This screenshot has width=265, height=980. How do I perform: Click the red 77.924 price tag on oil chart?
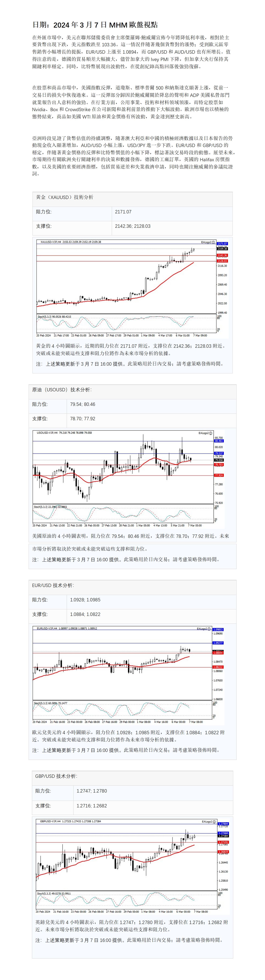[219, 475]
